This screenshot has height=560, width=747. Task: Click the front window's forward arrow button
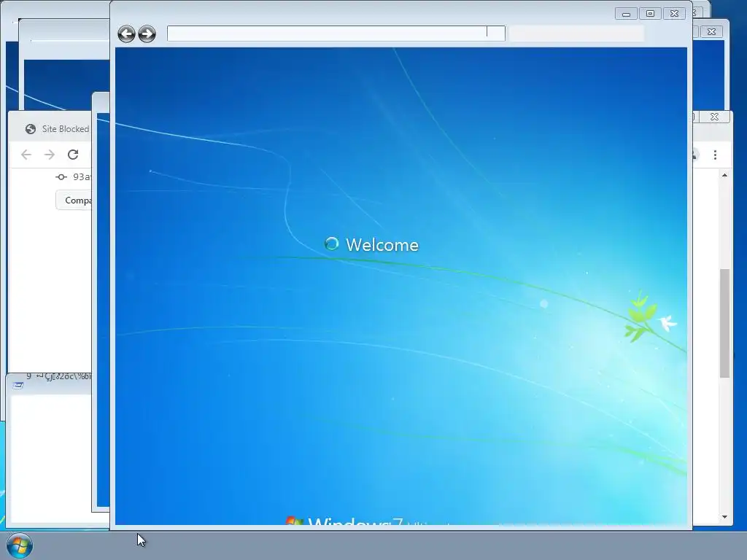[x=147, y=34]
